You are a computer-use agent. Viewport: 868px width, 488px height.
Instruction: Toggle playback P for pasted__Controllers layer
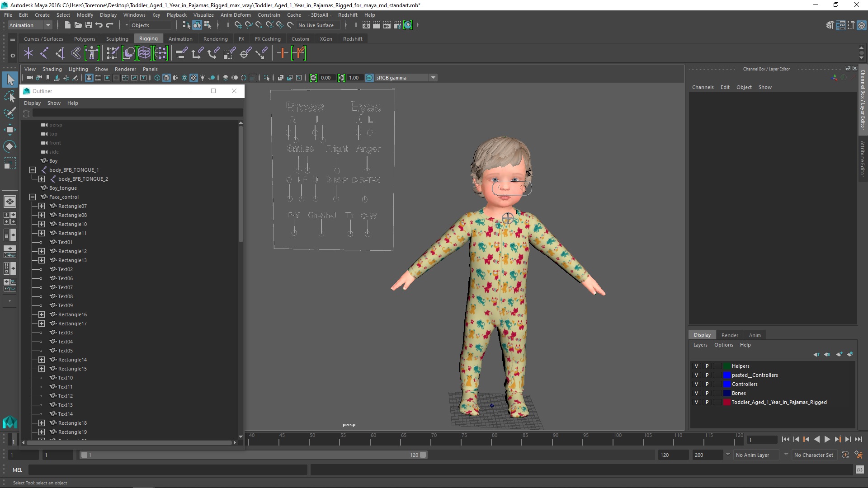tap(707, 375)
